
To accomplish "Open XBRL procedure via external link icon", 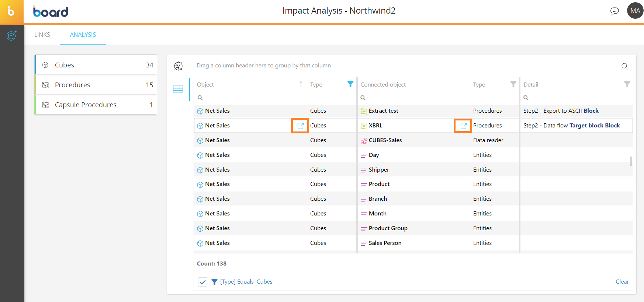I will pyautogui.click(x=463, y=126).
